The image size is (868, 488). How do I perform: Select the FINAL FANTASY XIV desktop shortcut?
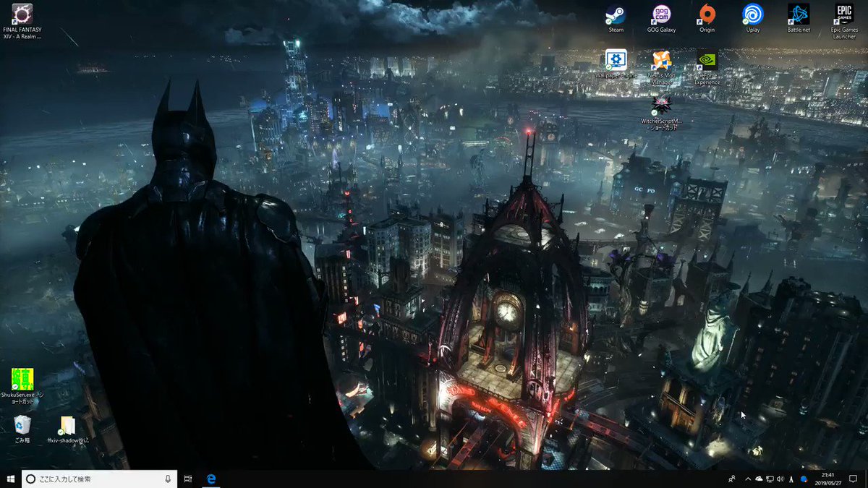[22, 21]
